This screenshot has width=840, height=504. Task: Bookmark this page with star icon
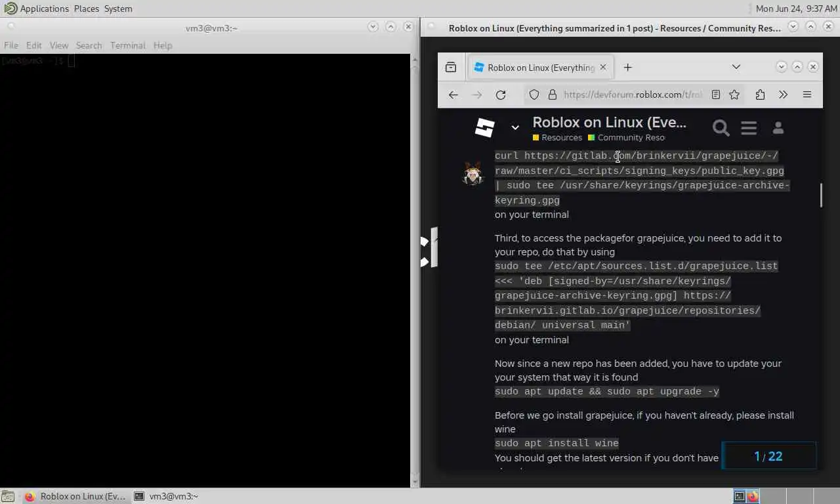coord(734,94)
